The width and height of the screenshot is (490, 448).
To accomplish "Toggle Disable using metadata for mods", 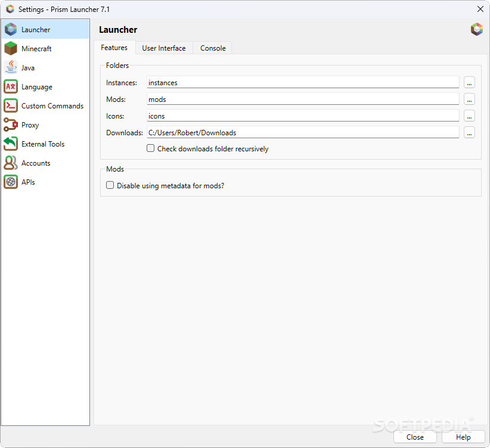I will pyautogui.click(x=110, y=185).
